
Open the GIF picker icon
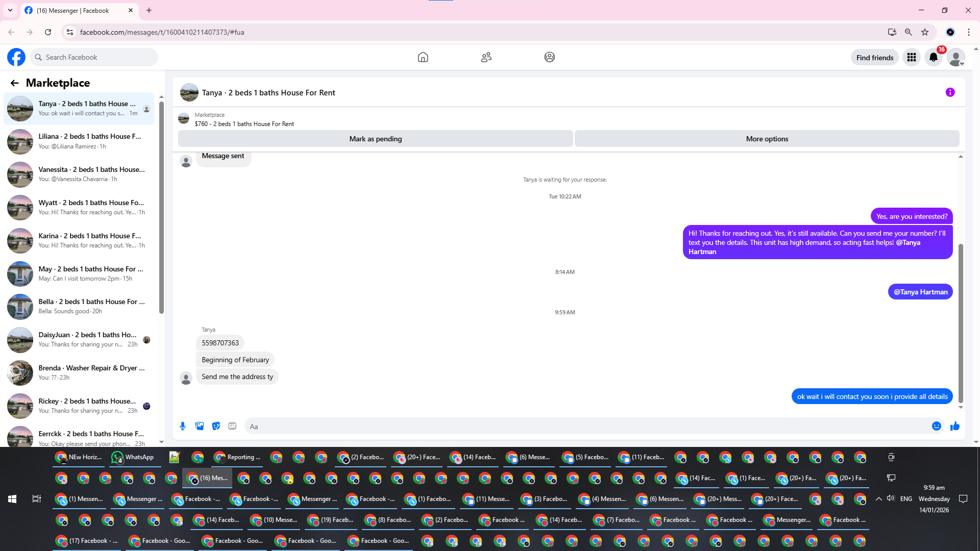(x=232, y=426)
